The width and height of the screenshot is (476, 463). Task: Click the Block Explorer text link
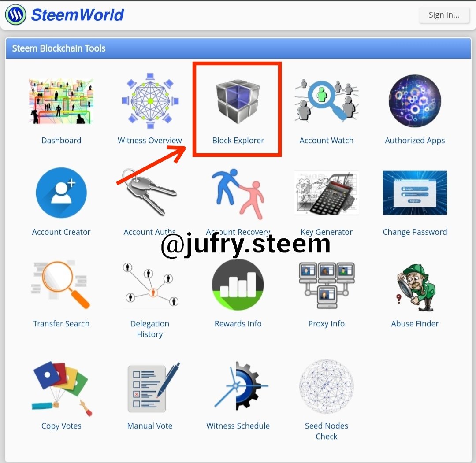238,141
